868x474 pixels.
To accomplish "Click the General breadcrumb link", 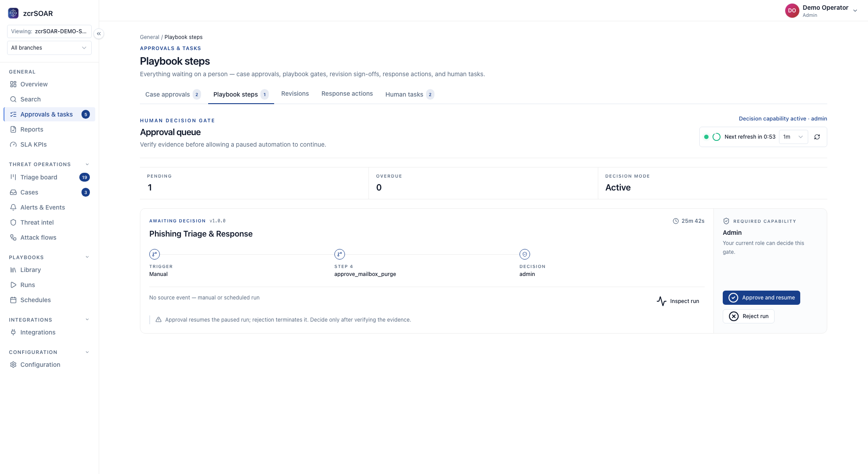I will pos(150,37).
